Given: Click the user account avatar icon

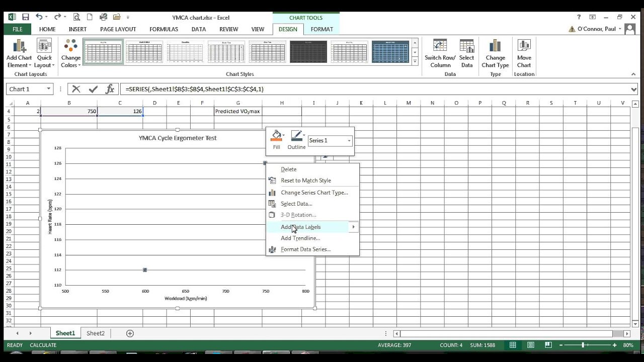Looking at the screenshot, I should (x=629, y=29).
